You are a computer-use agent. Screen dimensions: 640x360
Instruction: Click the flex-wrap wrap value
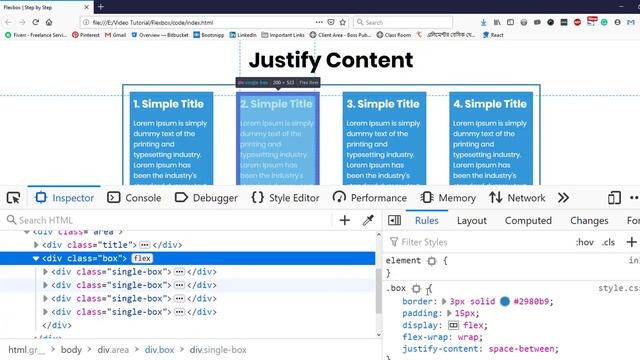click(x=467, y=337)
